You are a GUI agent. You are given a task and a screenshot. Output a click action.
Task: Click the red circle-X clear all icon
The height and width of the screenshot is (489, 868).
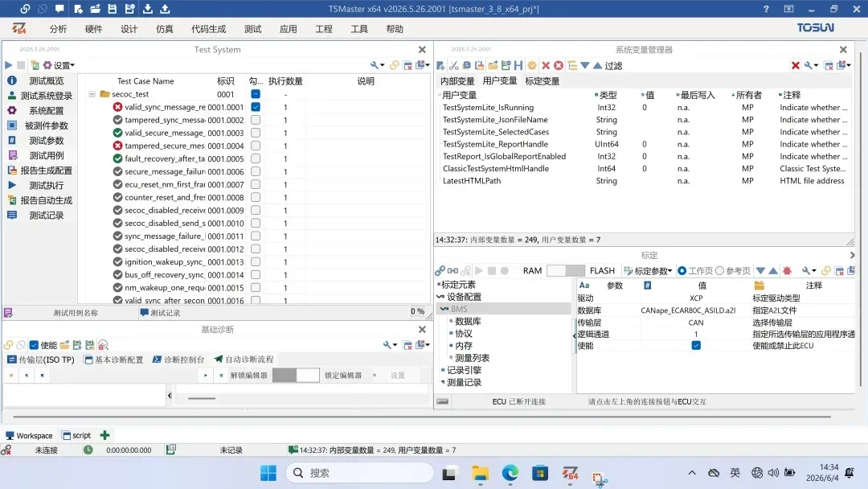[559, 65]
